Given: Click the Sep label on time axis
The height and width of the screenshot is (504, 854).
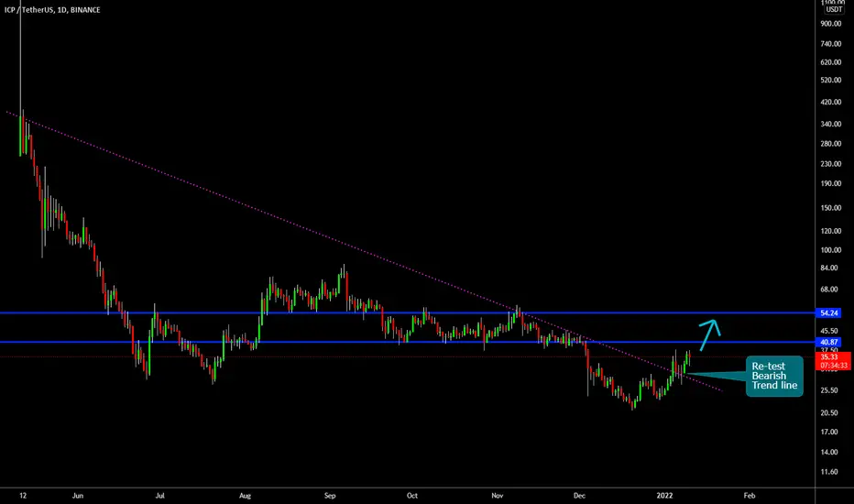Looking at the screenshot, I should (x=330, y=496).
